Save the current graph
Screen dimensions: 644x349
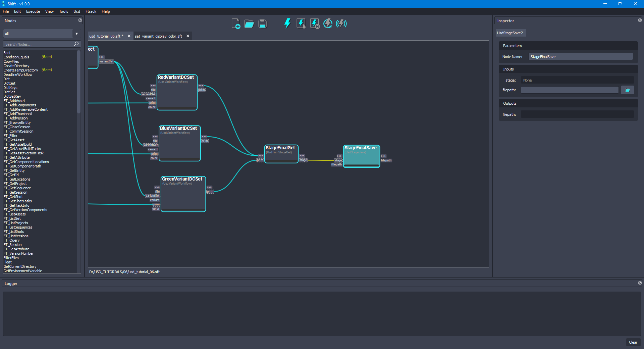click(x=262, y=23)
